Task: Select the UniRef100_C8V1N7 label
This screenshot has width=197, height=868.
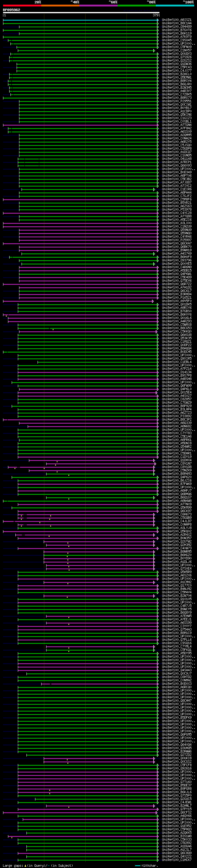Action: (177, 464)
